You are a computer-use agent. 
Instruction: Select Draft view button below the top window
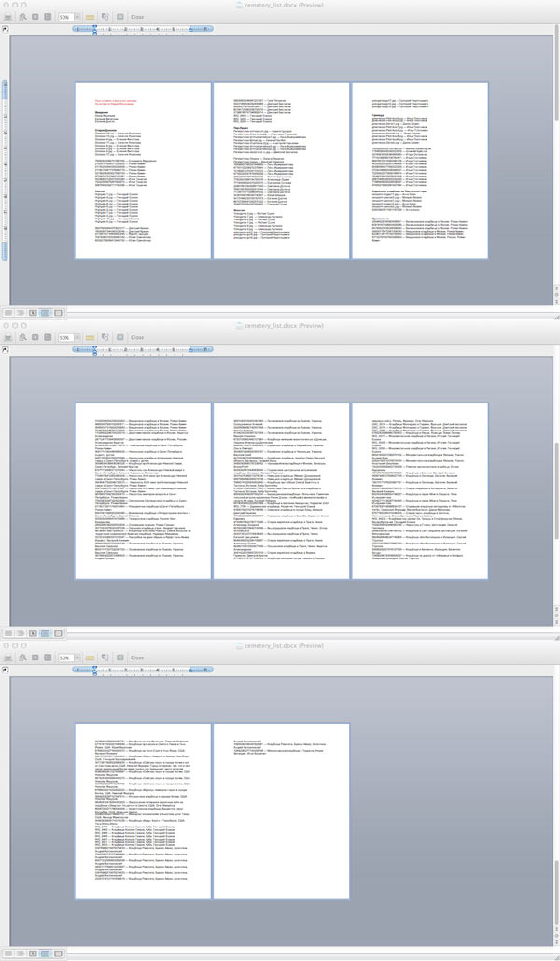point(7,312)
